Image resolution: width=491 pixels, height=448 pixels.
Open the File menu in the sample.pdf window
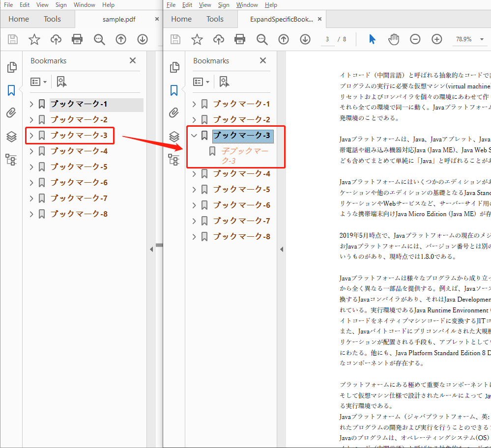click(x=8, y=5)
